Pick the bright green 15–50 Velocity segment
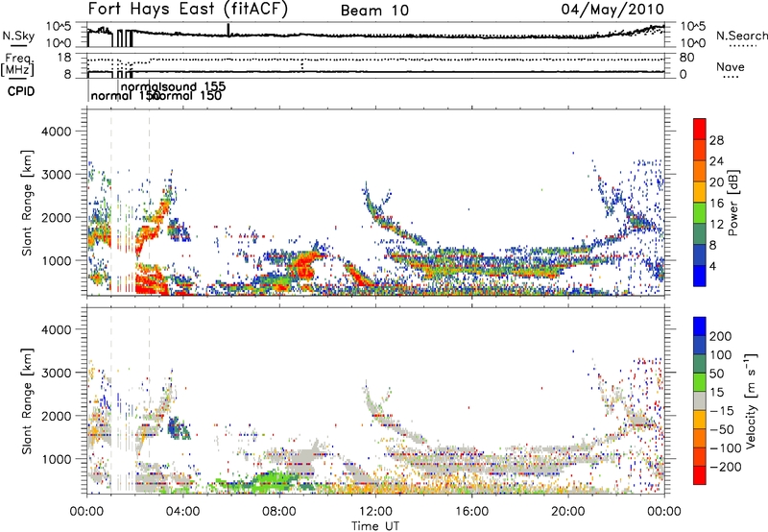The width and height of the screenshot is (768, 532). (700, 382)
